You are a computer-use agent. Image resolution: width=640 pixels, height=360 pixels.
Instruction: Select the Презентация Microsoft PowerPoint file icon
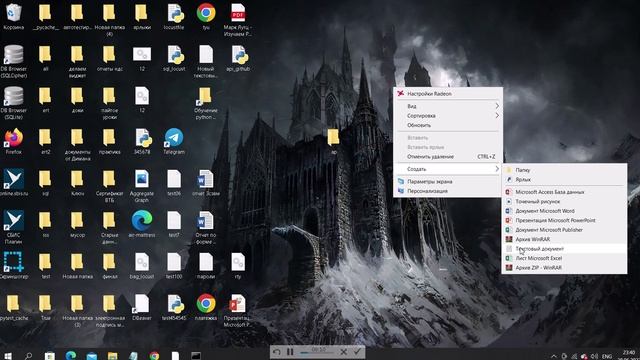(238, 310)
